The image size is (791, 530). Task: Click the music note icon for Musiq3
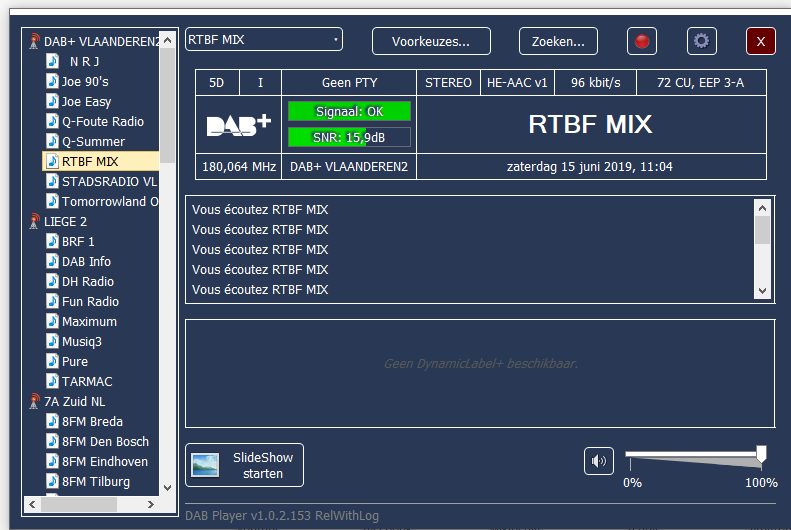pos(52,341)
